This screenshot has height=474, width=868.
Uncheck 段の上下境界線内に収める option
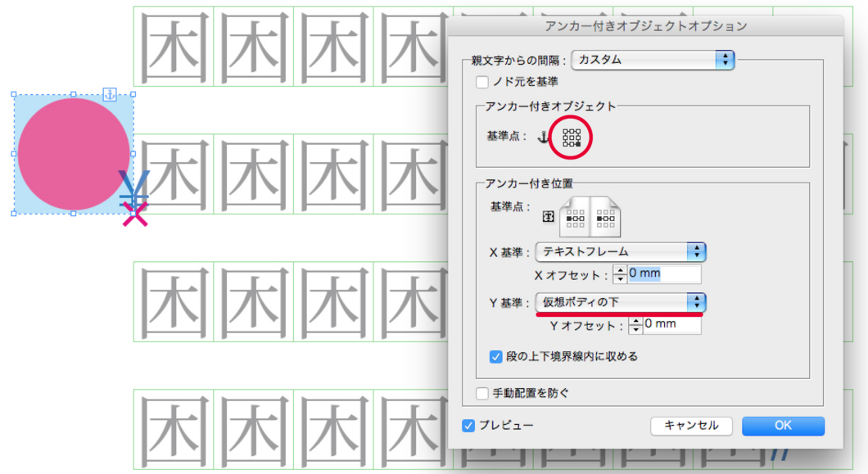pos(495,357)
